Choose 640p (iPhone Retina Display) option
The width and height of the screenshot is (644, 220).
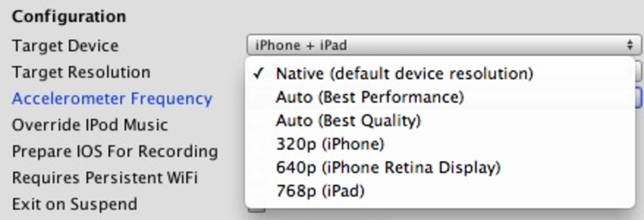click(x=388, y=167)
